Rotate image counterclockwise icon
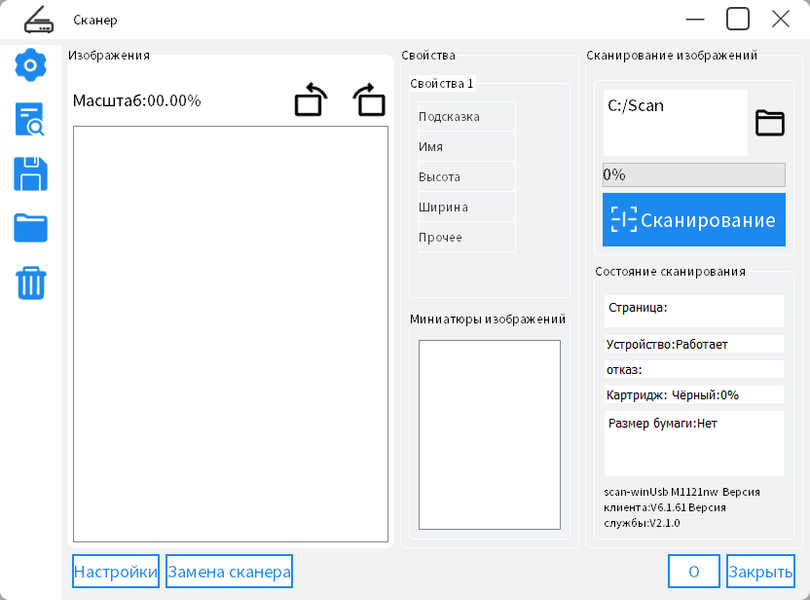This screenshot has height=600, width=810. click(x=311, y=99)
